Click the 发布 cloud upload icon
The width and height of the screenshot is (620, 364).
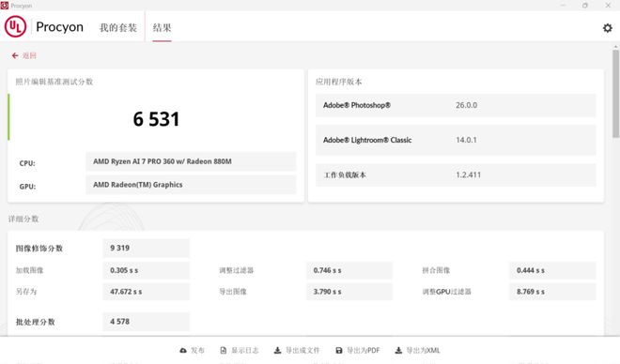point(183,350)
